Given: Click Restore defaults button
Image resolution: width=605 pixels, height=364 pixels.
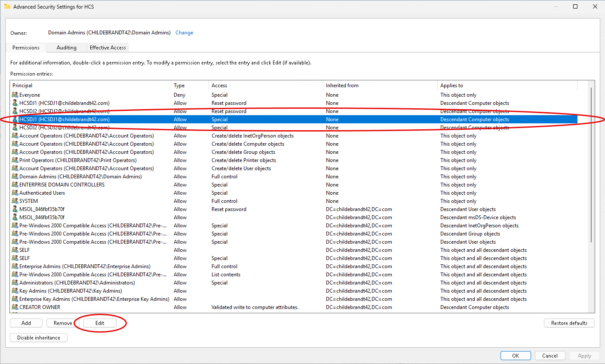Looking at the screenshot, I should (x=569, y=323).
